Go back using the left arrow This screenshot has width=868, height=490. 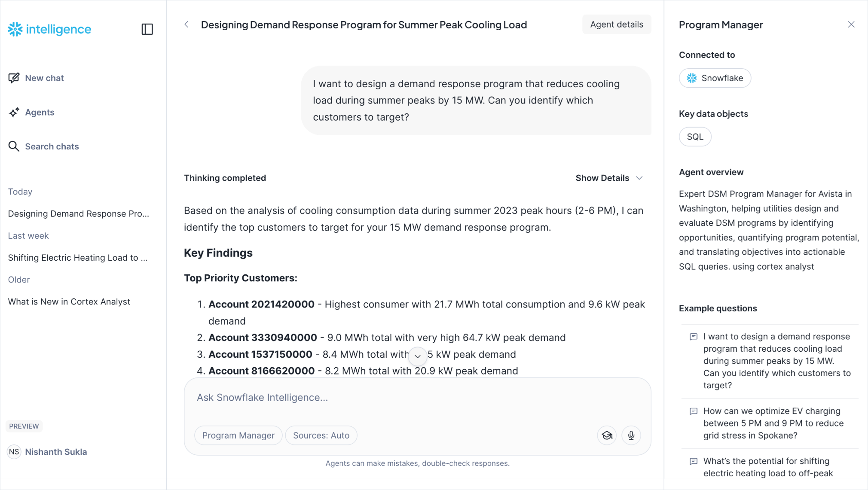point(186,24)
